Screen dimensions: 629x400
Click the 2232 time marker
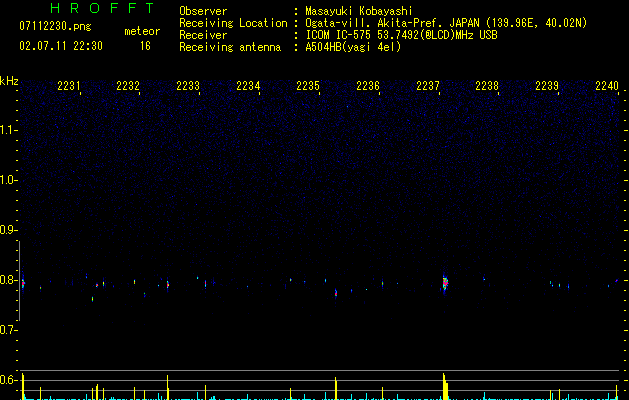[x=128, y=86]
